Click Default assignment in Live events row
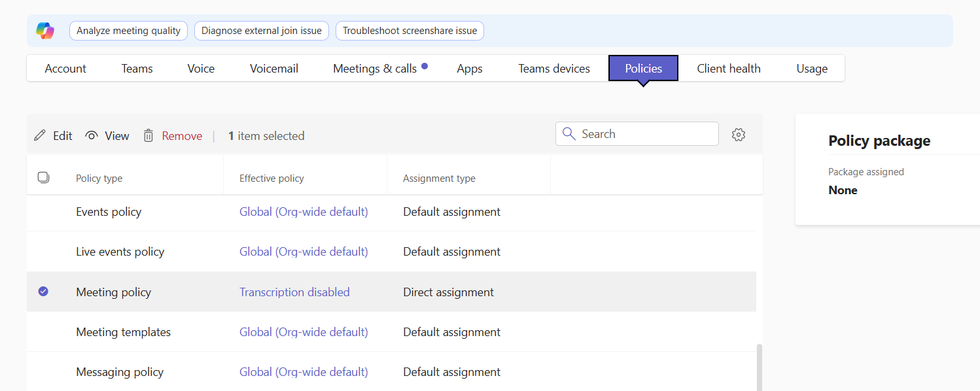 point(451,252)
